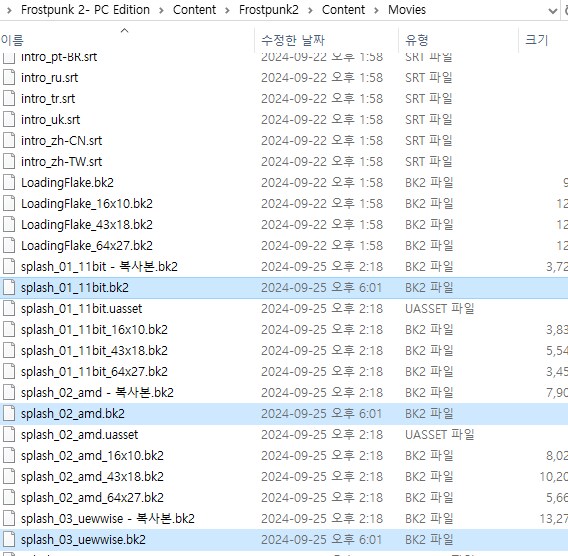The image size is (568, 556).
Task: Select file splash_02_amd_43x18.bk2
Action: 92,477
